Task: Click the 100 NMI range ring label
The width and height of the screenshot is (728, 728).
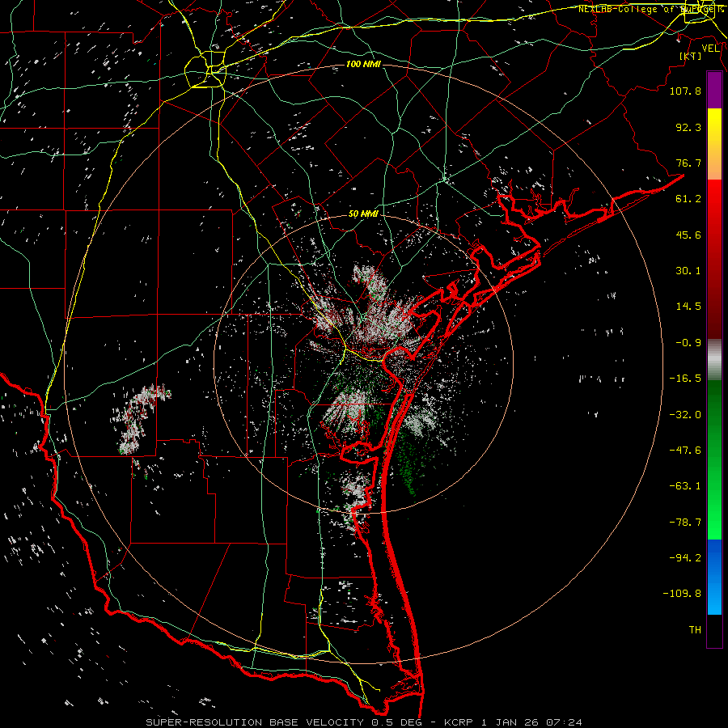Action: [x=363, y=64]
